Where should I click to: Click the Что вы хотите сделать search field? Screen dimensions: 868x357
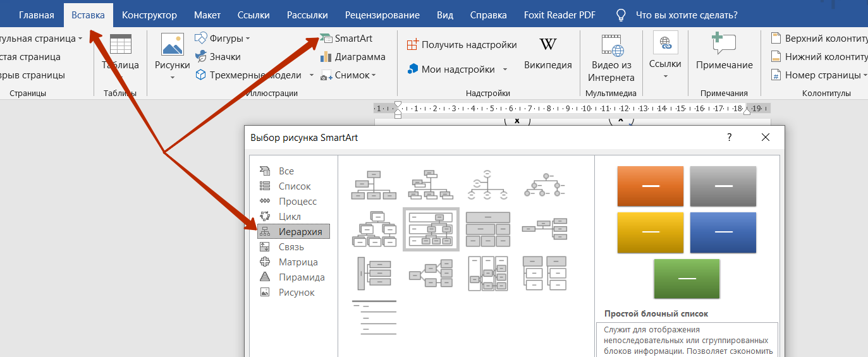(687, 15)
